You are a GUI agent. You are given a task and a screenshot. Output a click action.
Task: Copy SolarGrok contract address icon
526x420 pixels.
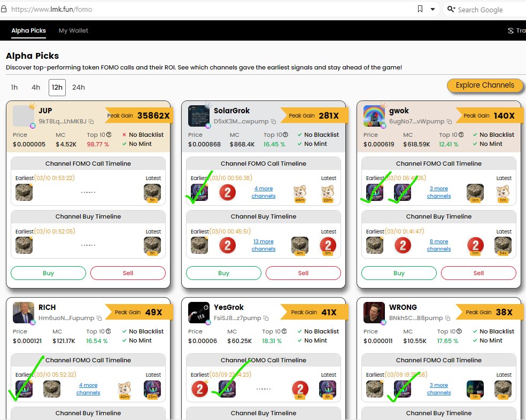click(x=273, y=121)
